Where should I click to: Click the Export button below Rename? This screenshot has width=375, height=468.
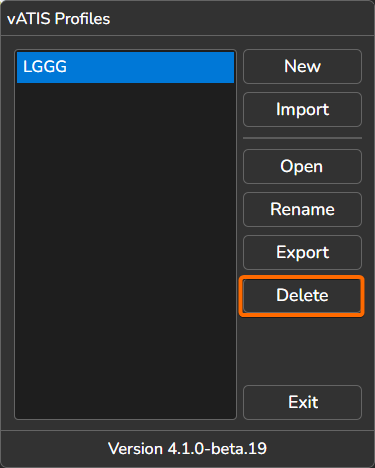(302, 252)
